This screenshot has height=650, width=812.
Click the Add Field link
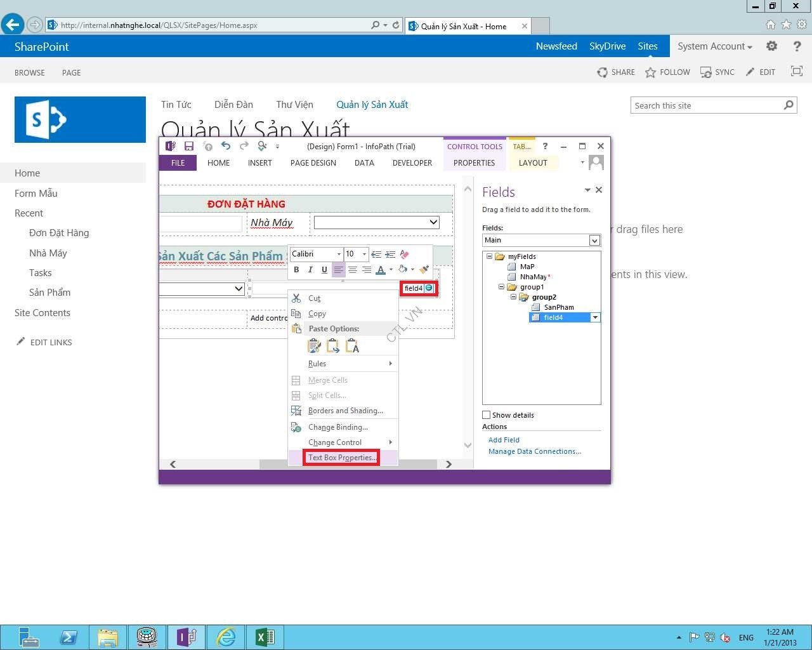click(x=504, y=440)
